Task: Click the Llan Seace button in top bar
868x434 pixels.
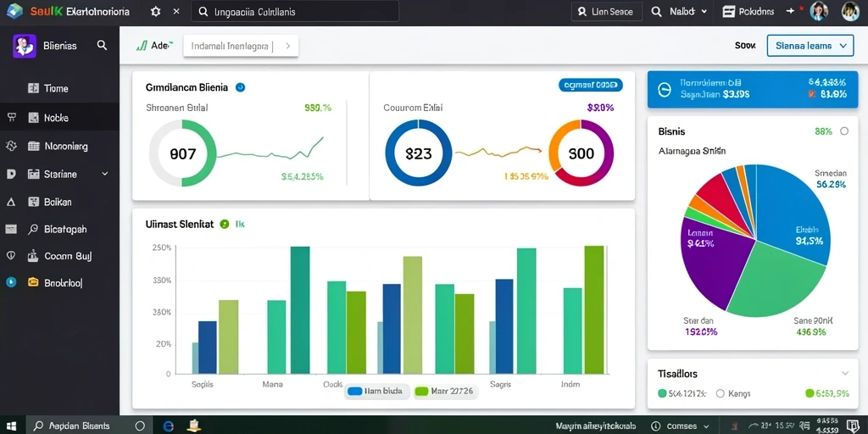Action: click(606, 11)
